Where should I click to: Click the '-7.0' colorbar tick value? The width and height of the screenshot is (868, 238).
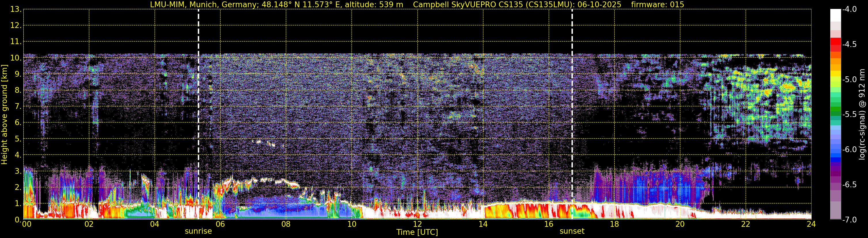[849, 220]
